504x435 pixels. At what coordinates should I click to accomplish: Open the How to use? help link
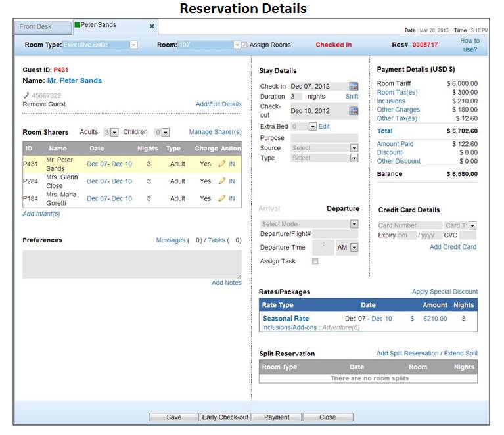point(470,45)
